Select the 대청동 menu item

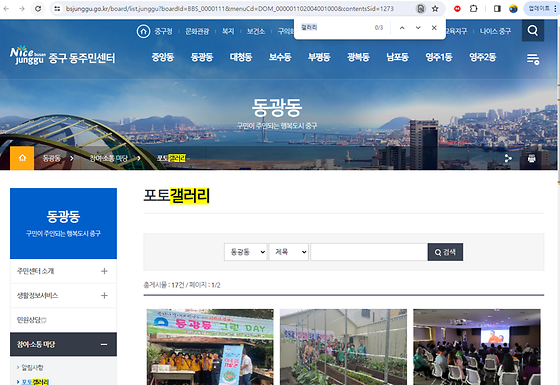tap(241, 57)
